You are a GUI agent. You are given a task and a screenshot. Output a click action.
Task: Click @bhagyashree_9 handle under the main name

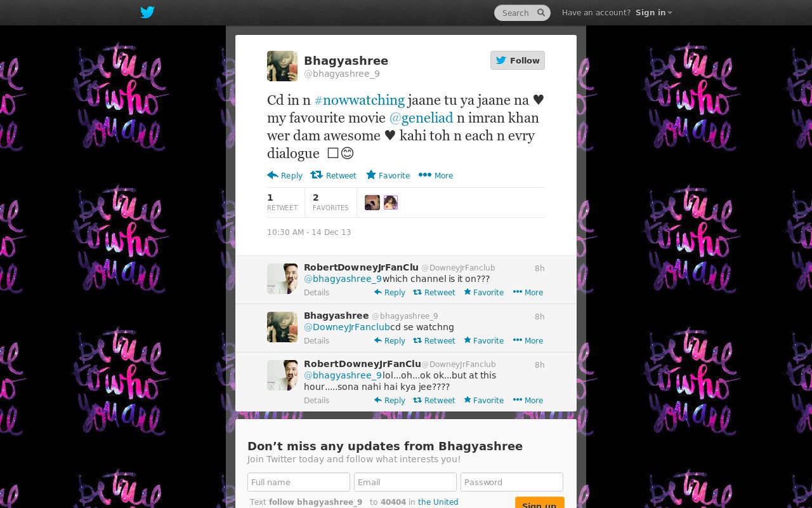[x=342, y=74]
